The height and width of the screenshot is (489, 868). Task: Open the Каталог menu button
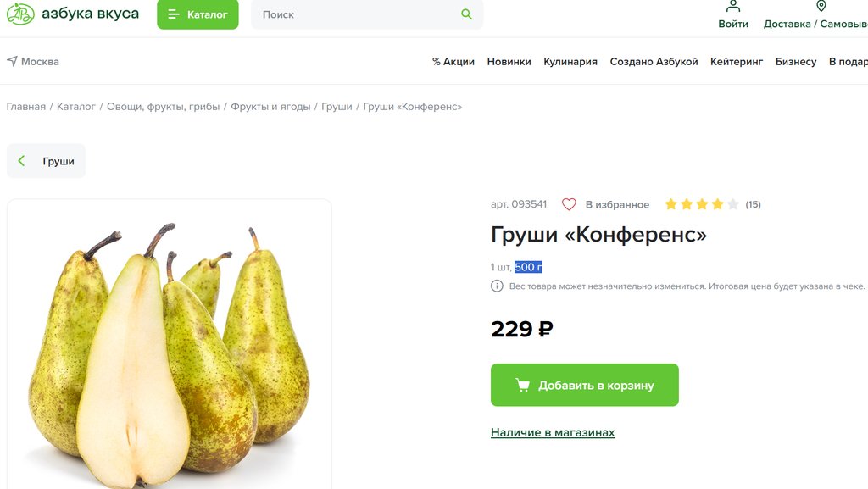(198, 14)
